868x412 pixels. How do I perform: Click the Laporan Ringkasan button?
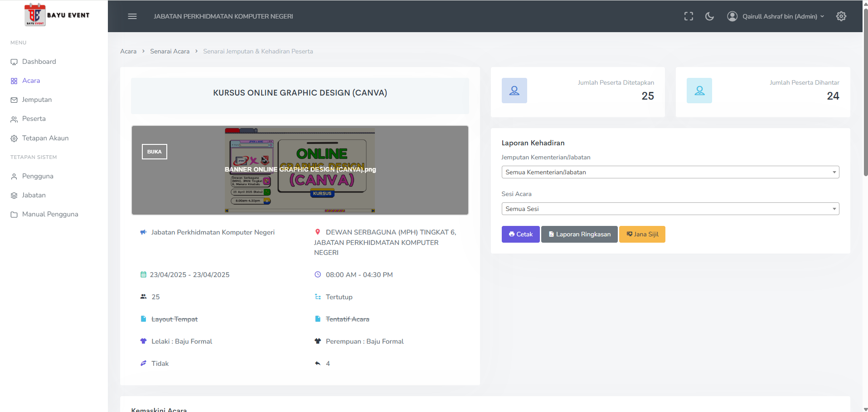click(x=579, y=234)
